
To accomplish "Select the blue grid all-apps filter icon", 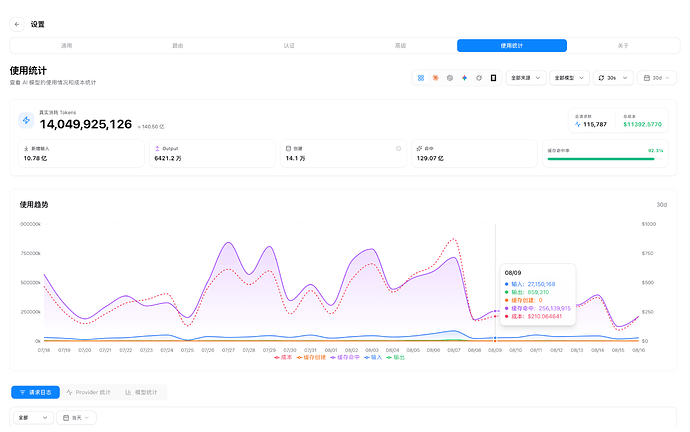I will pos(421,78).
